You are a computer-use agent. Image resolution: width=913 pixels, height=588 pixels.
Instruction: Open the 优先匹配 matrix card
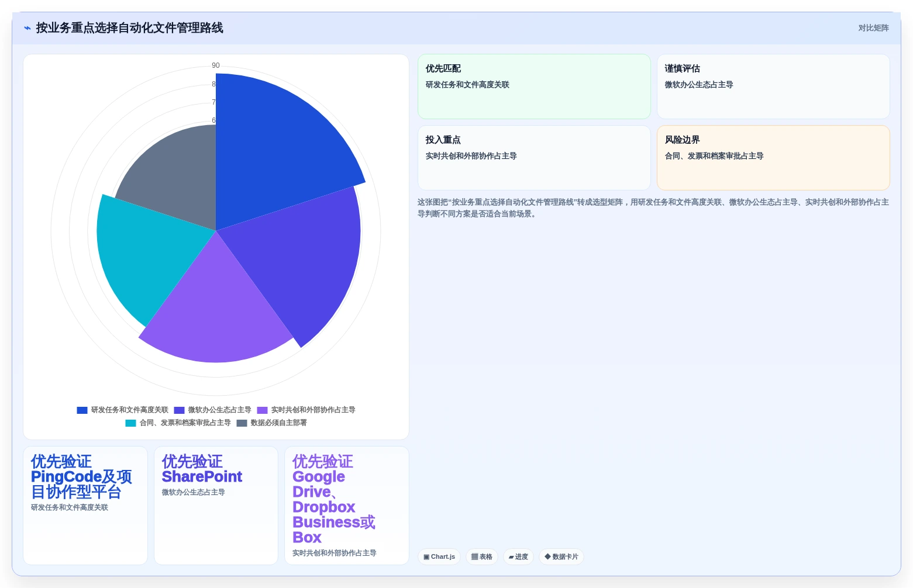pyautogui.click(x=534, y=87)
